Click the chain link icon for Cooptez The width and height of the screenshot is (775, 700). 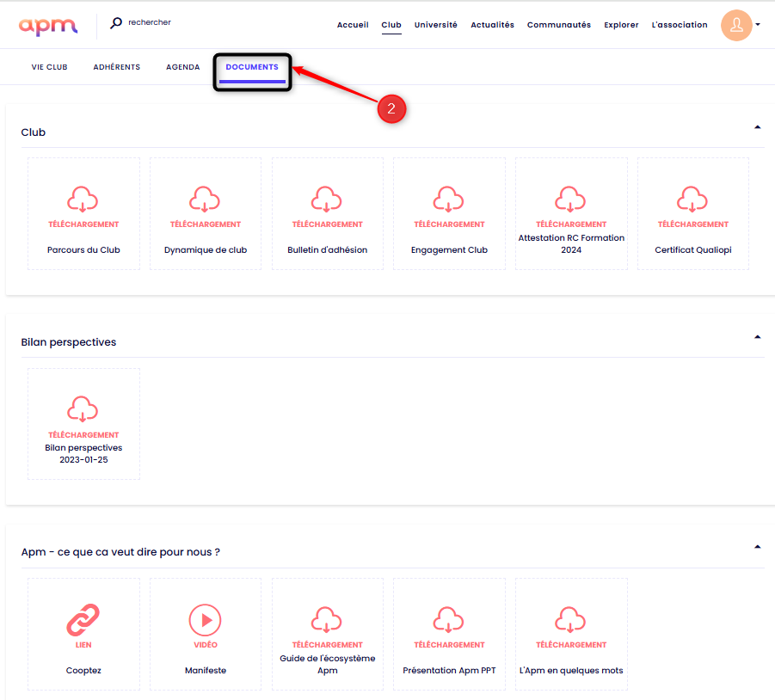point(83,620)
